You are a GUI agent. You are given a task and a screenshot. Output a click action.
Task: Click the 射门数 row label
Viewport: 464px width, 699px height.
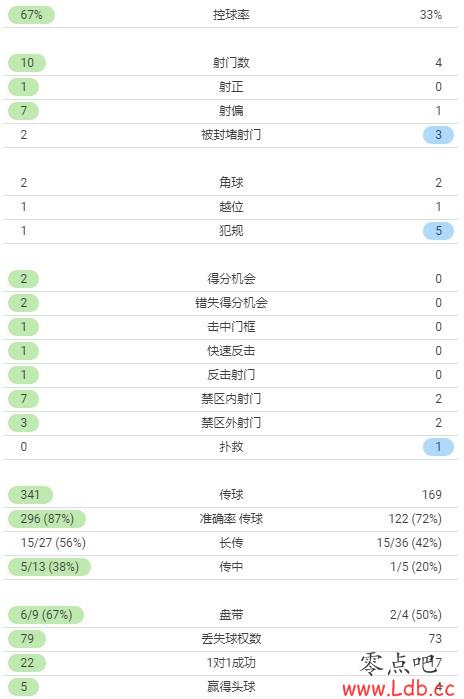click(x=231, y=63)
